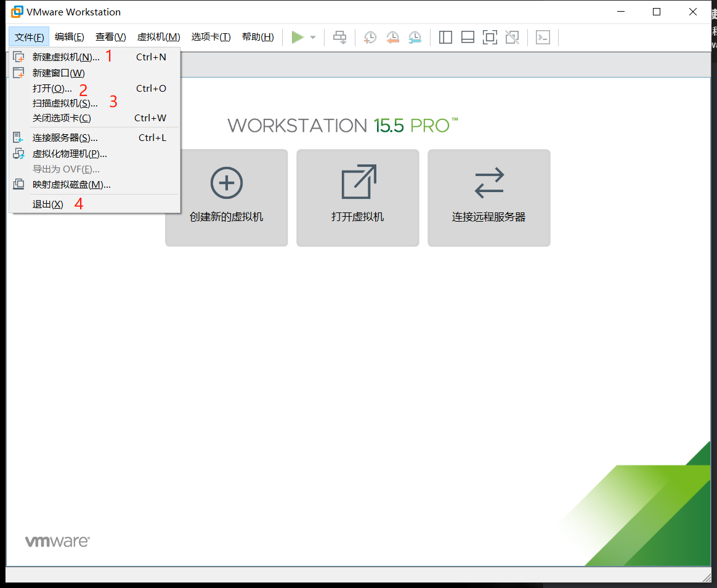Select 新建虚拟机 from the file menu
717x588 pixels.
pyautogui.click(x=63, y=57)
